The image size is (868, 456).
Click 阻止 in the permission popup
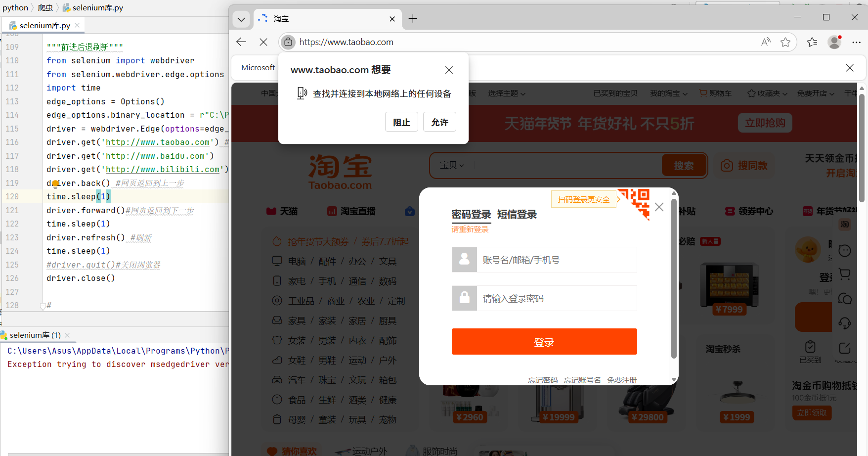401,122
